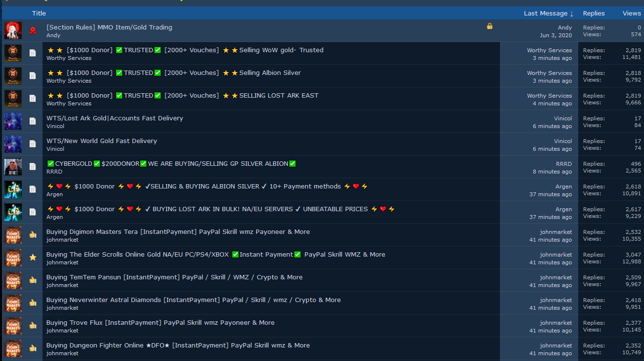Click johnmarket avatar on Dungeon Fighter Online row
Image resolution: width=644 pixels, height=361 pixels.
[x=13, y=348]
